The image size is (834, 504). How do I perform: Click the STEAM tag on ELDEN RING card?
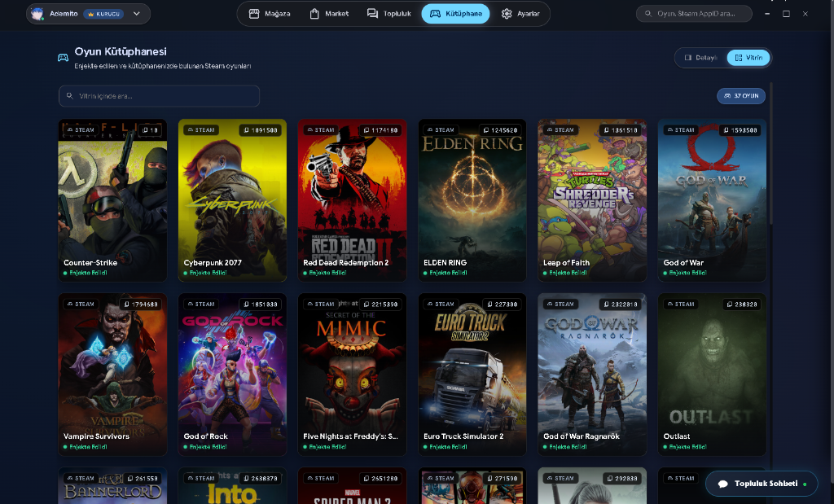pyautogui.click(x=441, y=129)
